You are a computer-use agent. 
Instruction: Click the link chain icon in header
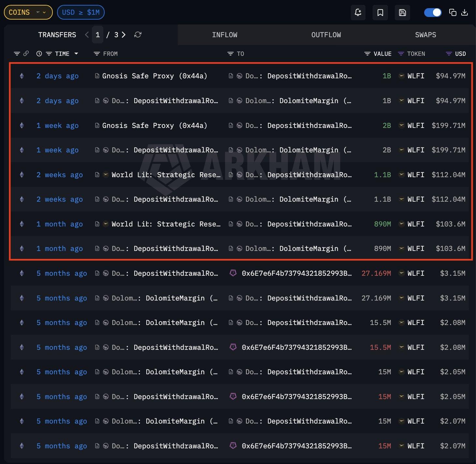tap(26, 54)
